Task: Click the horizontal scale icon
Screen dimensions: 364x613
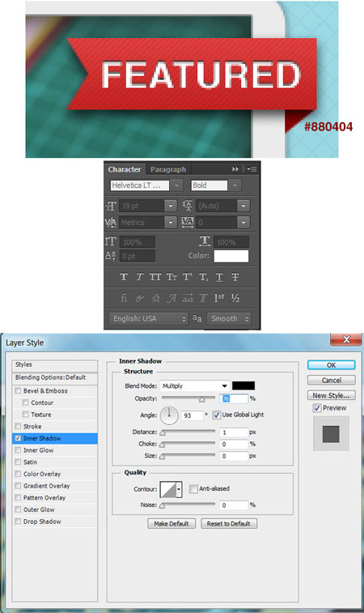Action: tap(205, 241)
